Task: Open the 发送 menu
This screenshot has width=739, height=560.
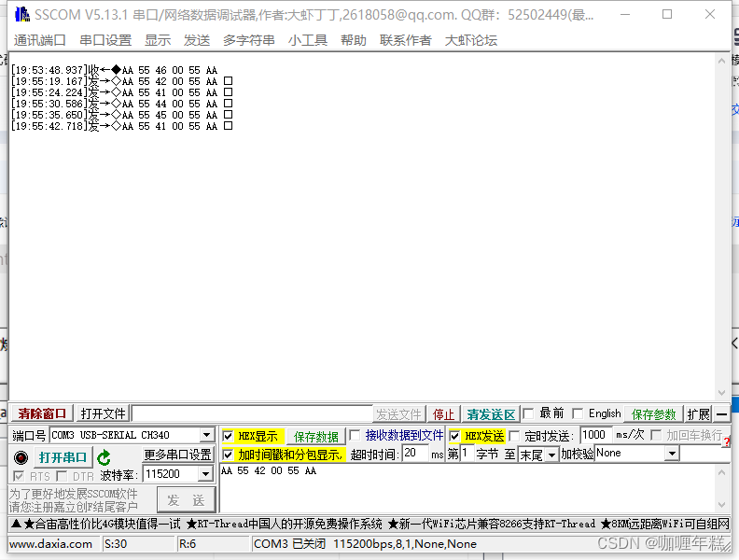Action: coord(197,40)
